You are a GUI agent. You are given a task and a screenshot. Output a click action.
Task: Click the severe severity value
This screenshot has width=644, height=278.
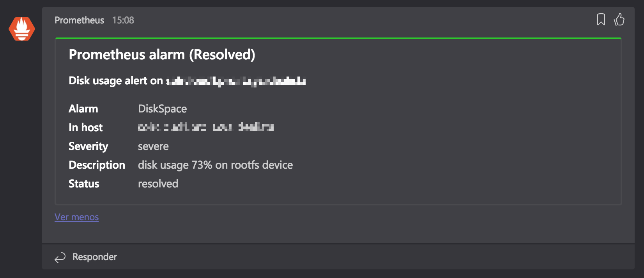(x=153, y=146)
